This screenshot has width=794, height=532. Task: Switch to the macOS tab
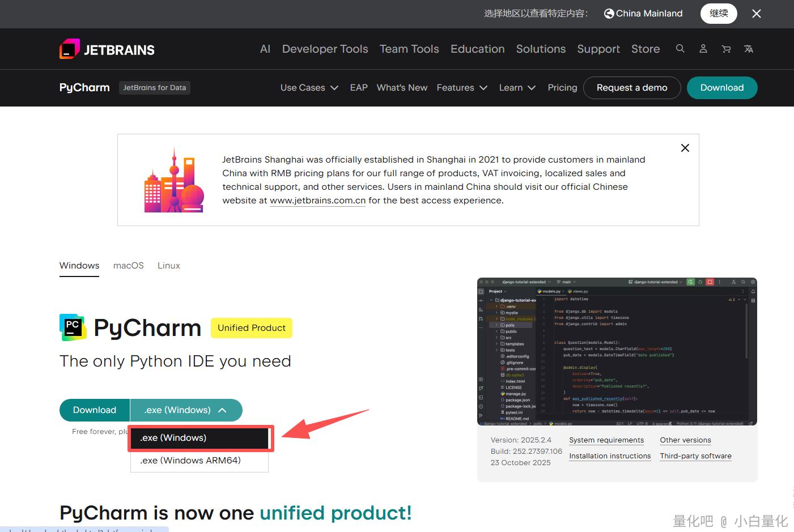(128, 266)
